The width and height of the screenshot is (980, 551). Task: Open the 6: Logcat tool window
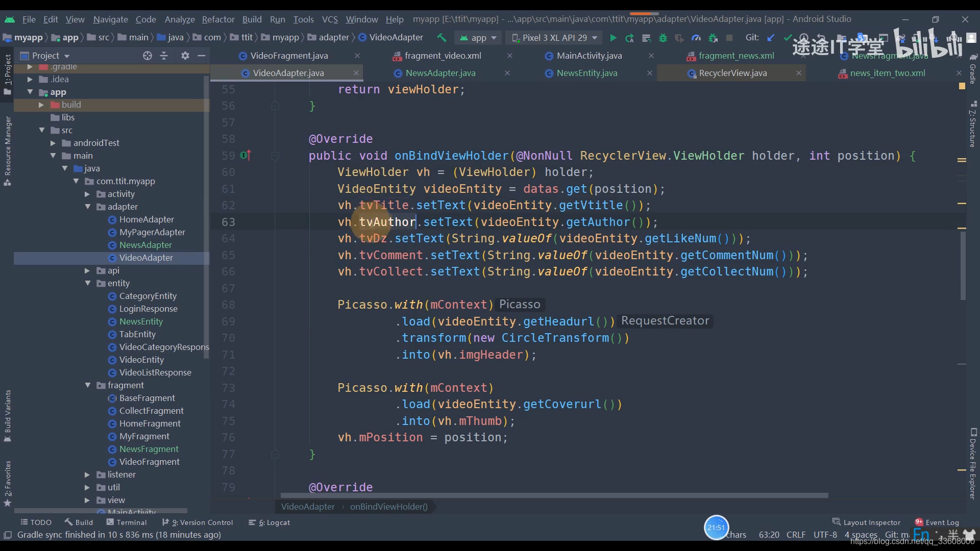click(x=269, y=522)
